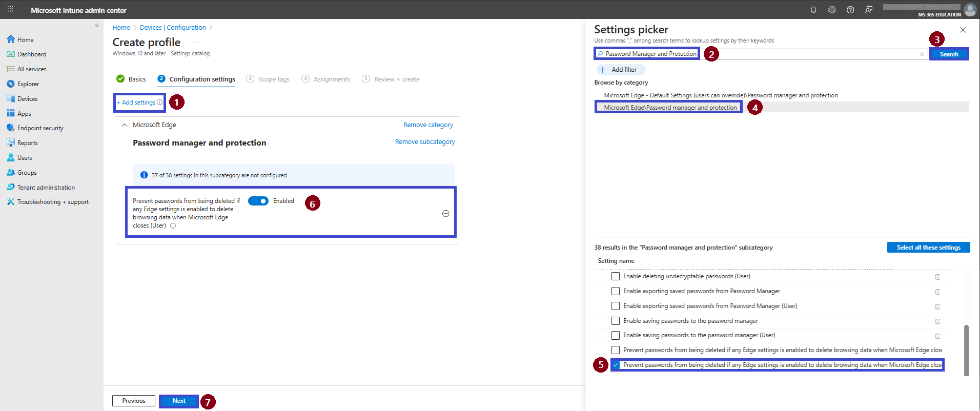This screenshot has height=411, width=980.
Task: Click the Remove subcategory link
Action: pyautogui.click(x=425, y=142)
